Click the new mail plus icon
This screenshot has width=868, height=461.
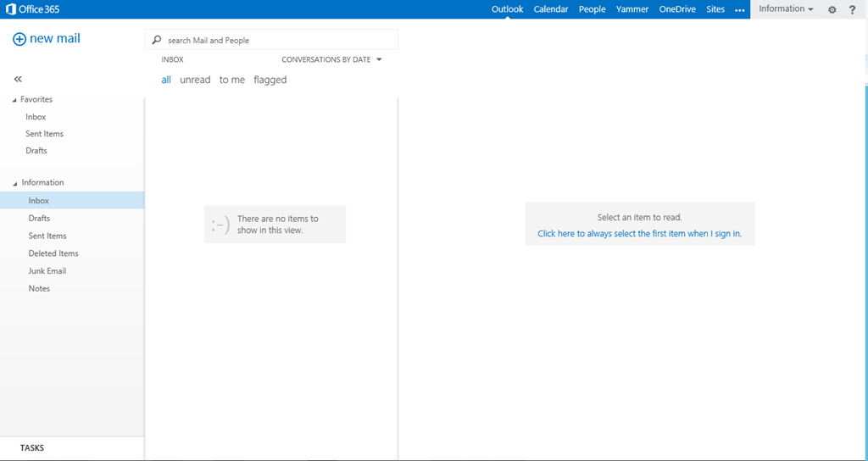click(x=19, y=39)
